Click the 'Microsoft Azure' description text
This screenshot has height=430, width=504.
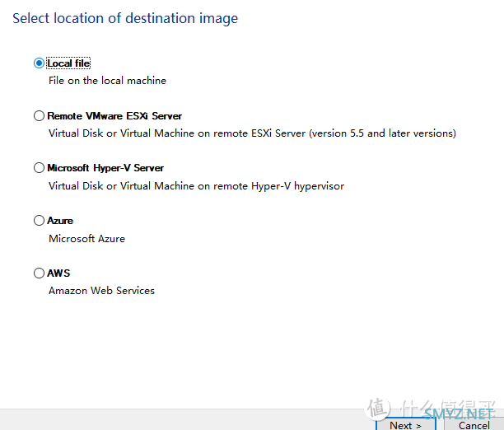coord(86,239)
